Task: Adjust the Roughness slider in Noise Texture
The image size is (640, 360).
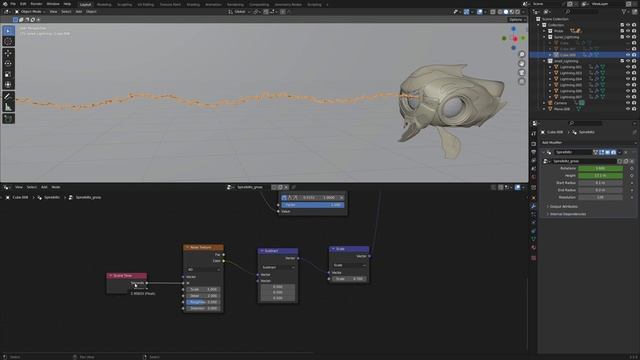Action: coord(203,302)
